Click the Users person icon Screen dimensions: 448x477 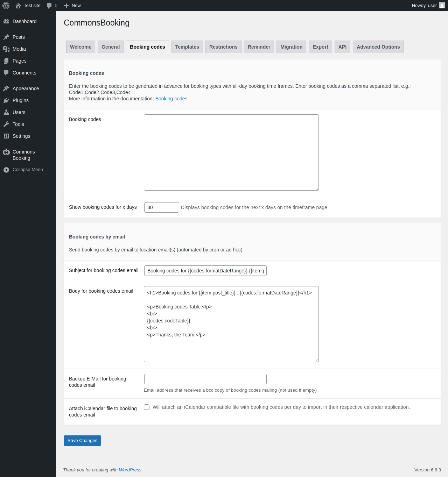[6, 112]
